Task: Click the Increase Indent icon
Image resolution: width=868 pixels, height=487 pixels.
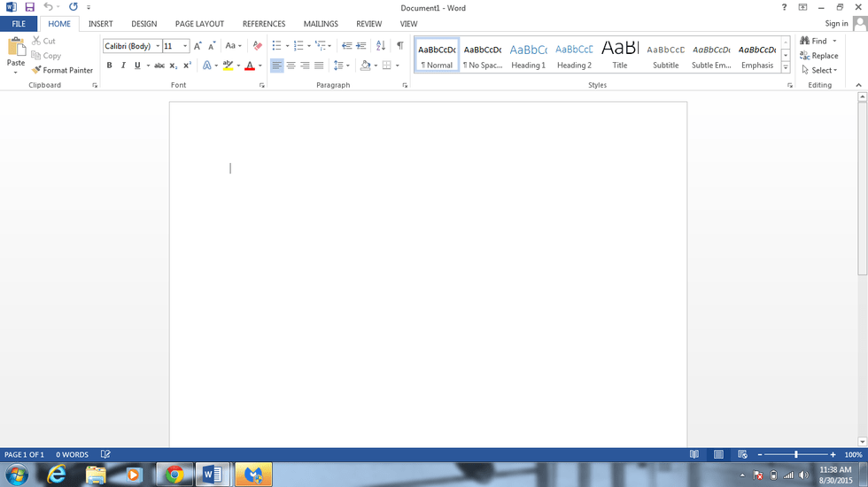Action: (360, 46)
